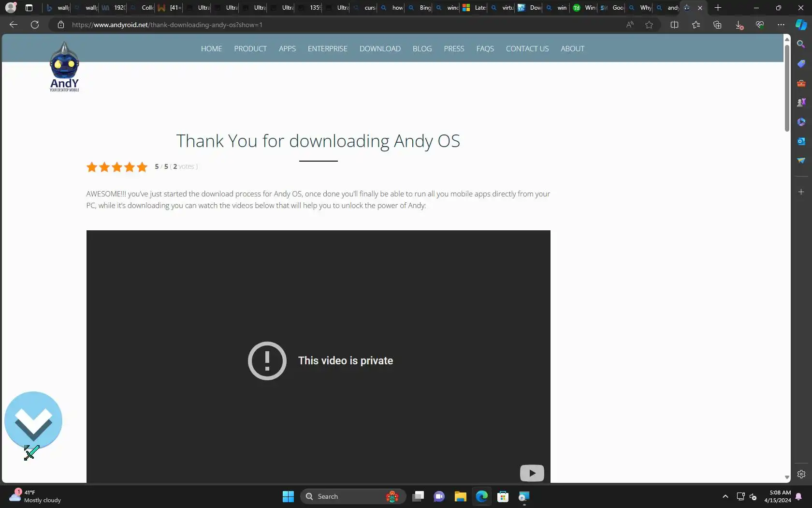Open the Favorites list icon
This screenshot has height=508, width=812.
click(696, 25)
